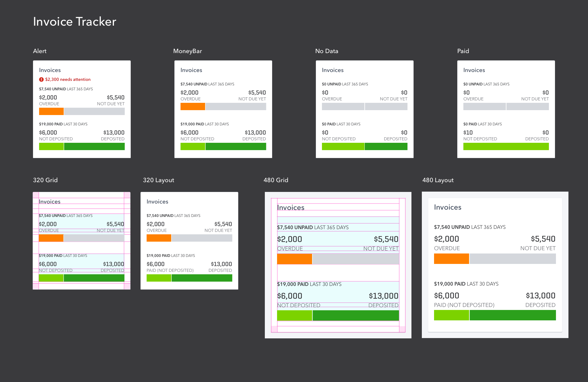
Task: Click the orange overdue bar in 480 Grid card
Action: pyautogui.click(x=294, y=259)
